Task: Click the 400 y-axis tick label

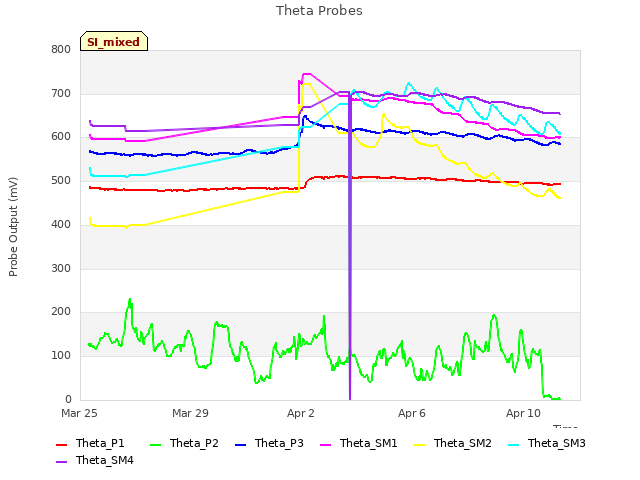Action: (61, 224)
